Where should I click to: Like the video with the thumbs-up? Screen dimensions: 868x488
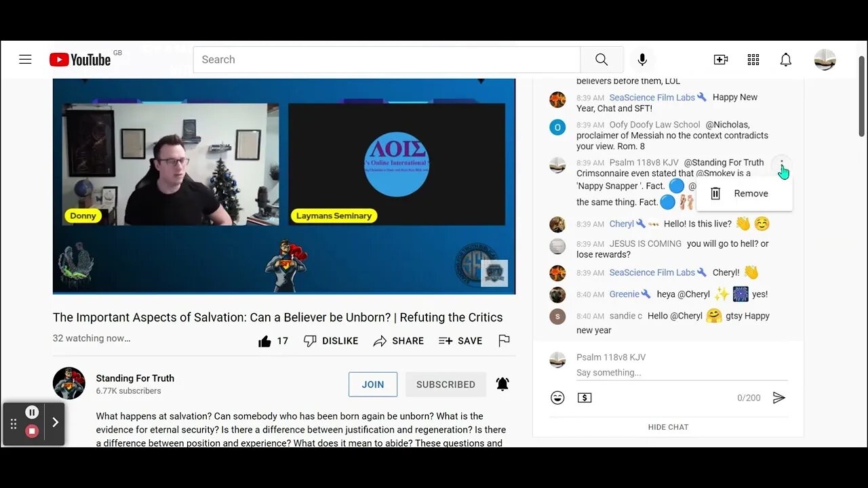265,341
